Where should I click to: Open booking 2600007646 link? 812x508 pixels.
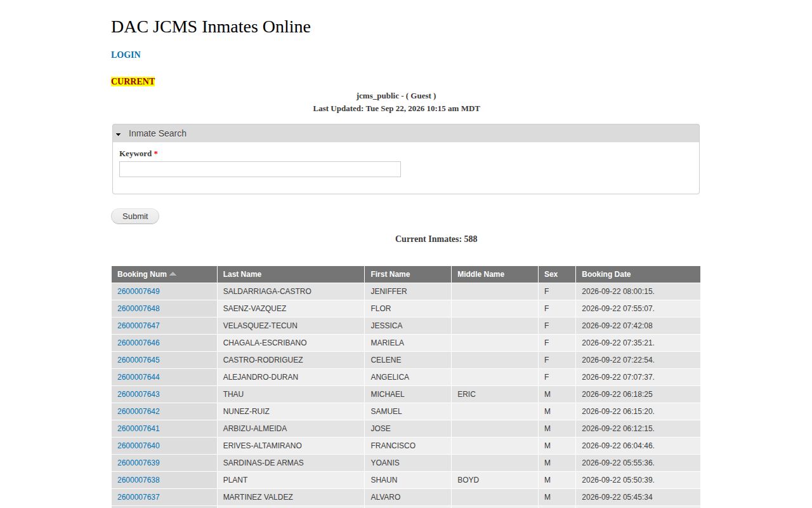click(138, 343)
